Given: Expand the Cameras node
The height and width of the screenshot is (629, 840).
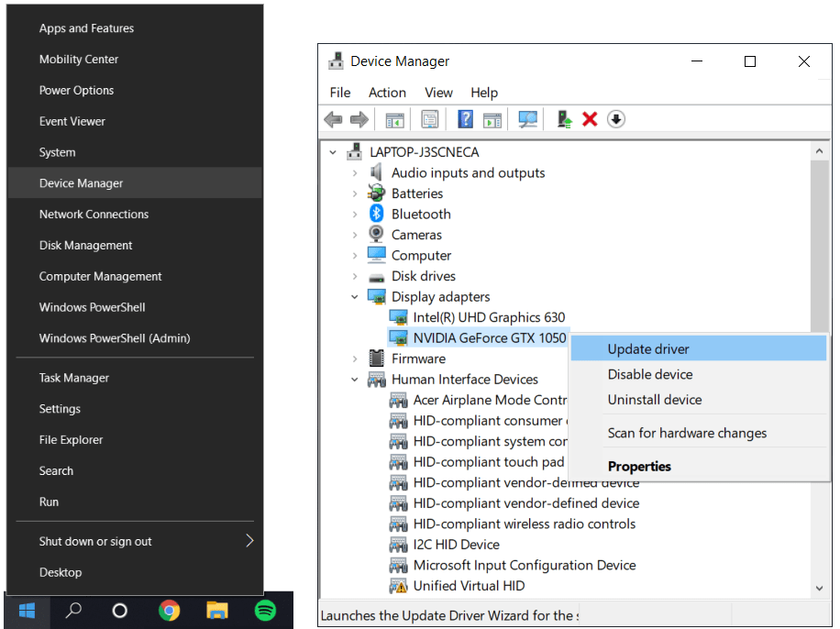Looking at the screenshot, I should [x=355, y=235].
